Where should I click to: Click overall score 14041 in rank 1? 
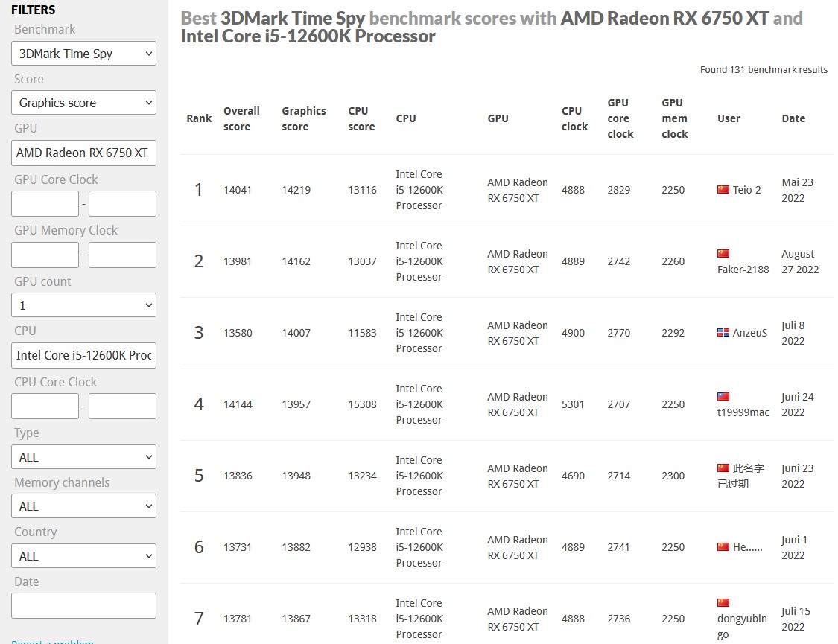[238, 190]
